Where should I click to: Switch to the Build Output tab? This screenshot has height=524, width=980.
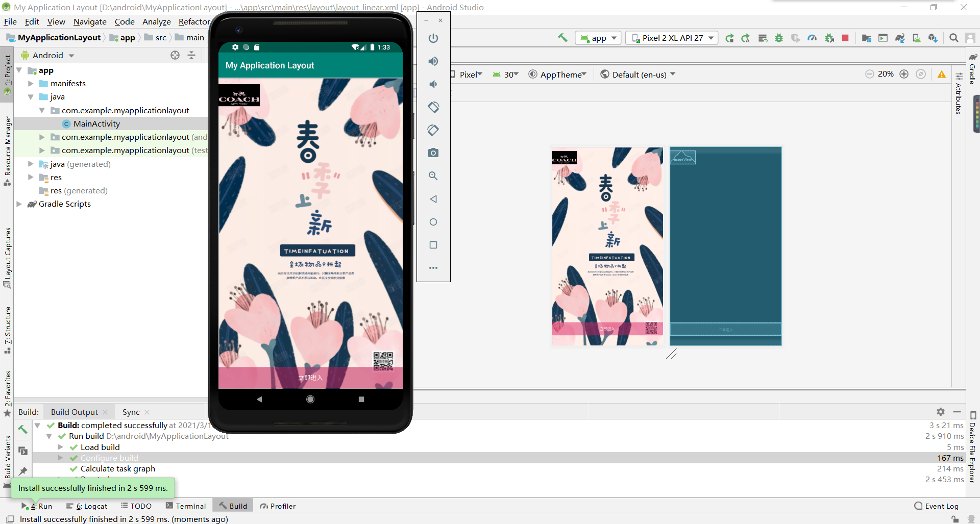(x=75, y=412)
